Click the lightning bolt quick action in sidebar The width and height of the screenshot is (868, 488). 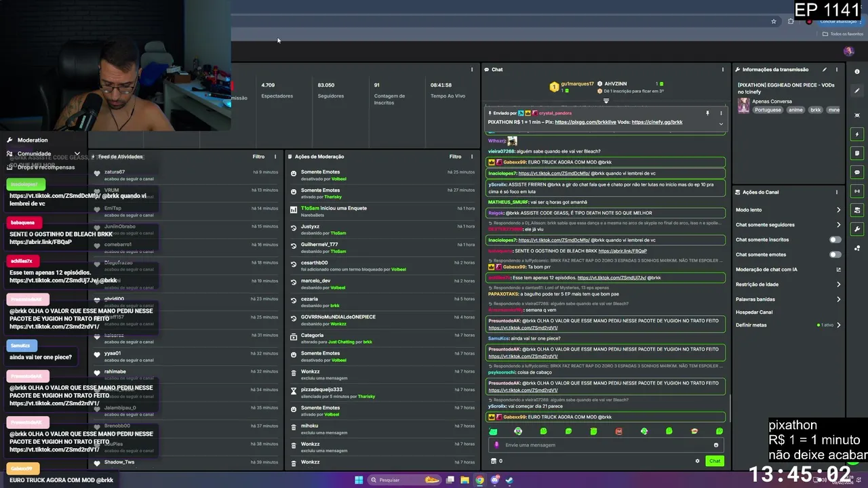coord(857,134)
